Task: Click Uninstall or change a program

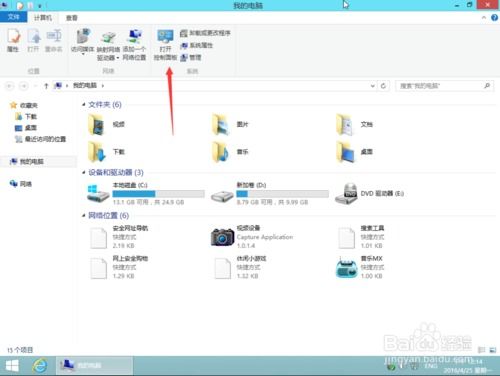Action: [x=205, y=33]
